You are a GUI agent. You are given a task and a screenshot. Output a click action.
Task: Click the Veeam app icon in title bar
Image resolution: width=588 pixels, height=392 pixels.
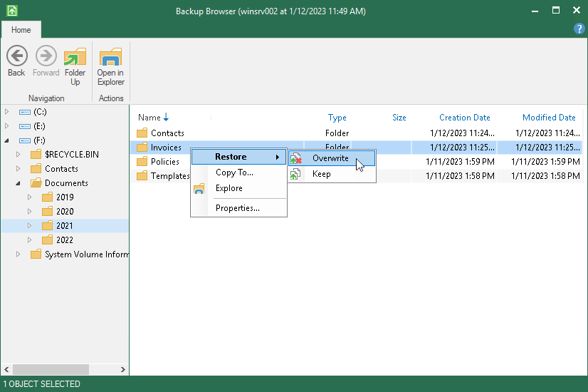pyautogui.click(x=11, y=11)
